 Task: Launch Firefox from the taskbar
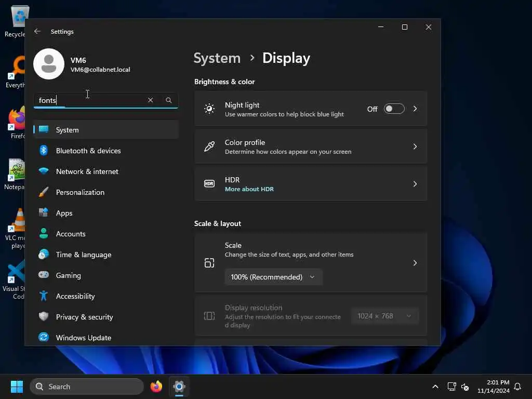[x=156, y=387]
